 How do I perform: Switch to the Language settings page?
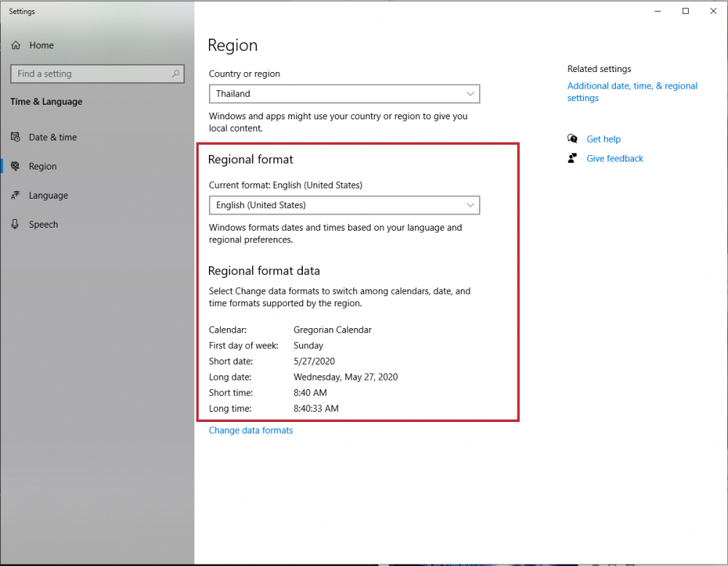[48, 195]
